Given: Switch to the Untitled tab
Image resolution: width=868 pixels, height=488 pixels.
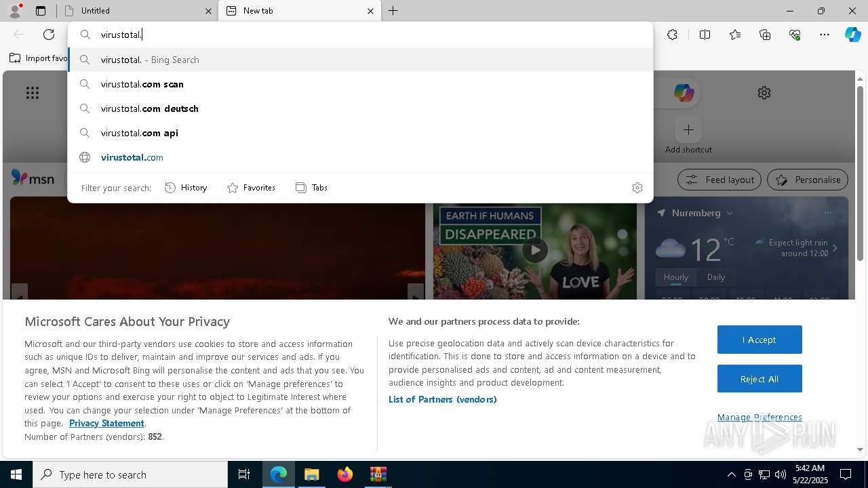Looking at the screenshot, I should coord(138,11).
